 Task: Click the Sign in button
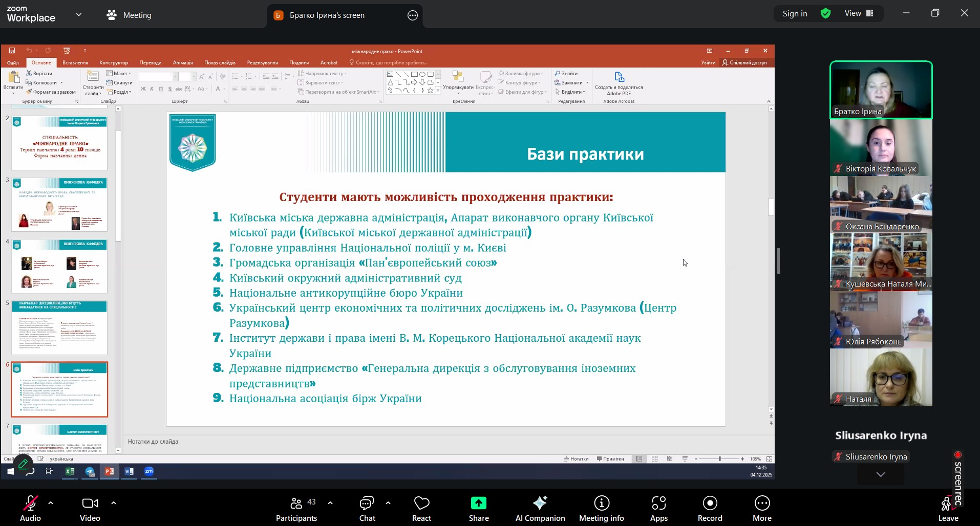795,14
